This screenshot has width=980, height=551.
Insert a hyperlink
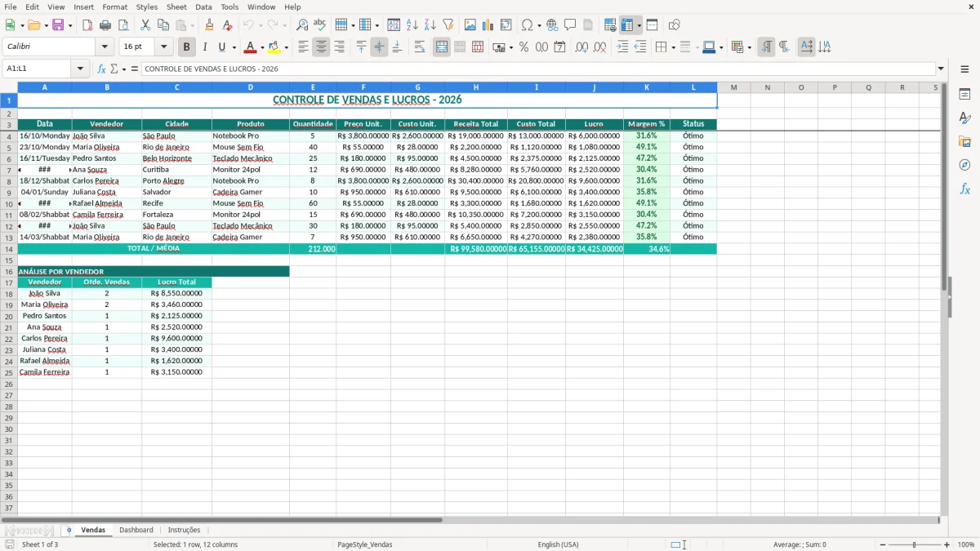coord(552,25)
